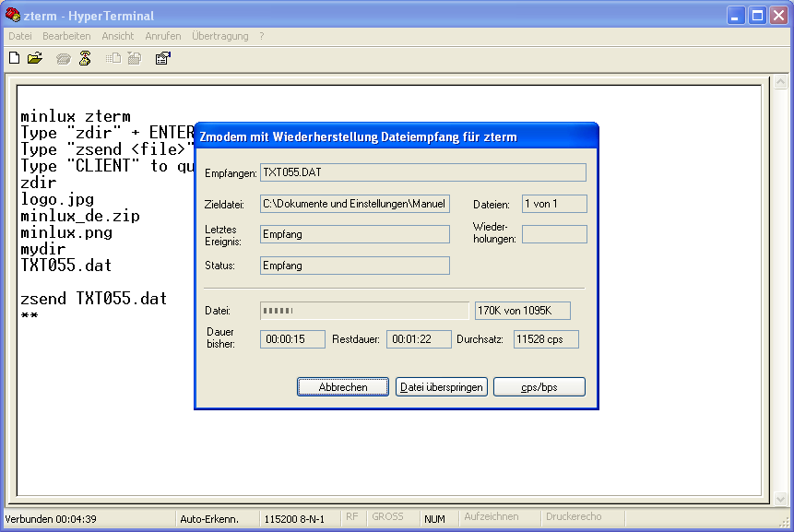The width and height of the screenshot is (794, 532).
Task: Click the NUM status bar indicator
Action: (434, 519)
